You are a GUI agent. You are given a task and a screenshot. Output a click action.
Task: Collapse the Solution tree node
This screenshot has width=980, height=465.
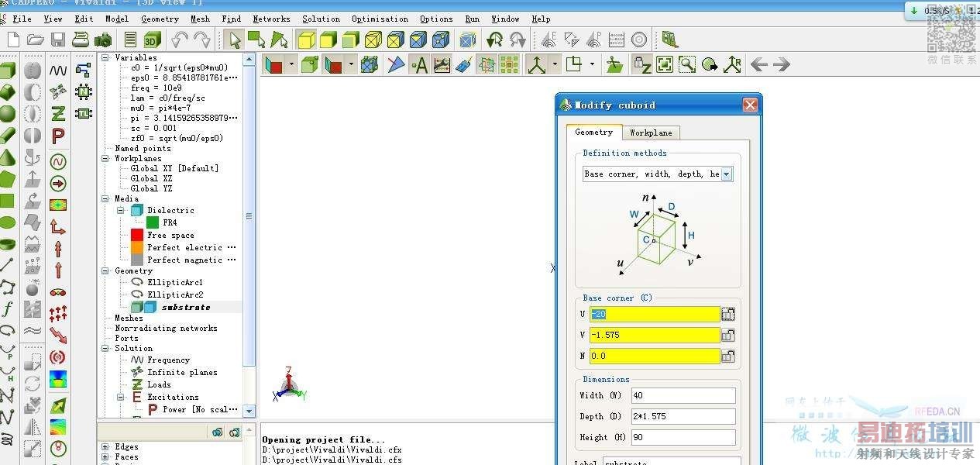tap(105, 348)
